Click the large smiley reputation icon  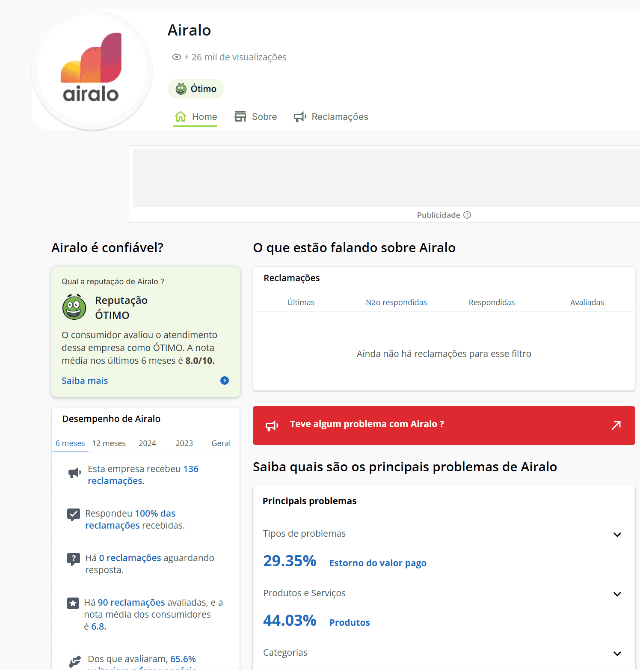[74, 307]
